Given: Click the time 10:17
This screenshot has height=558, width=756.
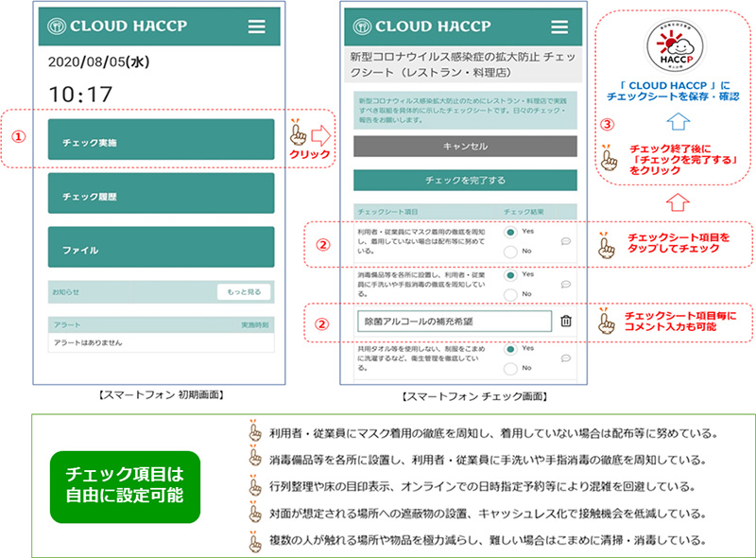Looking at the screenshot, I should point(80,95).
